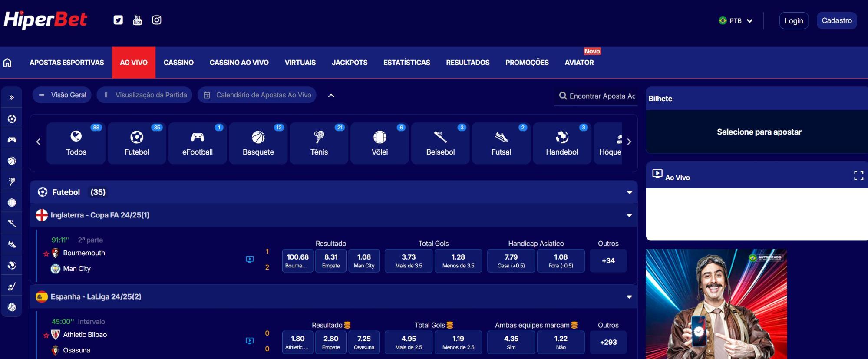Open the Instagram profile icon
Viewport: 868px width, 359px height.
tap(157, 20)
